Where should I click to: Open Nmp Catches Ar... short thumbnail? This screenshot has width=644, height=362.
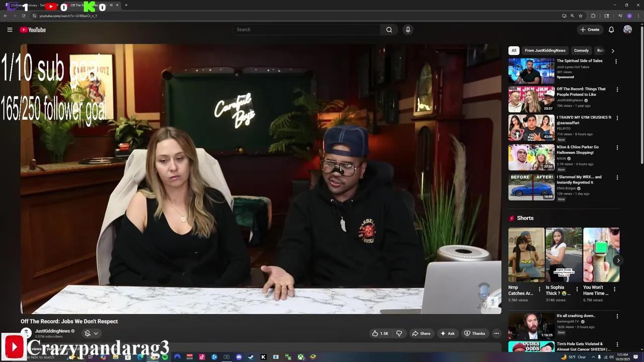point(526,255)
